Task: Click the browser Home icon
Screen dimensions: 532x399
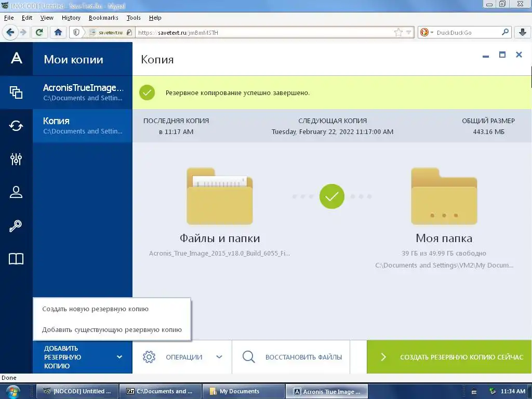Action: (58, 32)
